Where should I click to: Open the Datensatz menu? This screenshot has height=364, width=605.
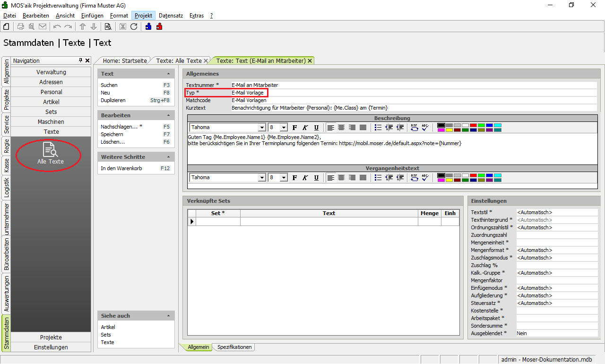click(171, 16)
